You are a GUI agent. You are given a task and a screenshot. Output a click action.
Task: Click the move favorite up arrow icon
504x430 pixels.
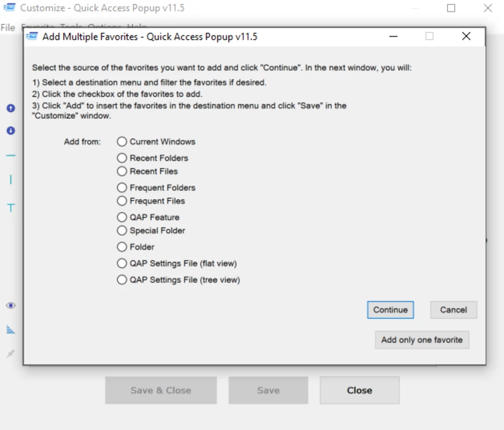click(11, 108)
